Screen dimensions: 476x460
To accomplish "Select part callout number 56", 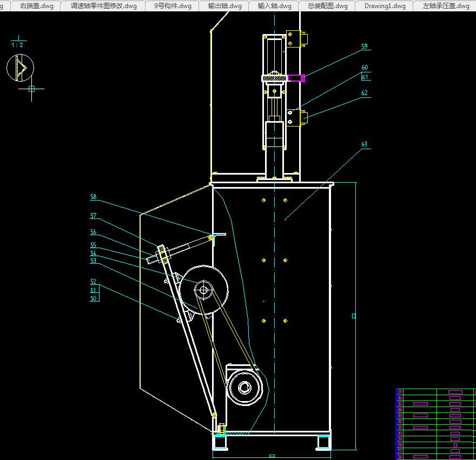I will tap(93, 232).
